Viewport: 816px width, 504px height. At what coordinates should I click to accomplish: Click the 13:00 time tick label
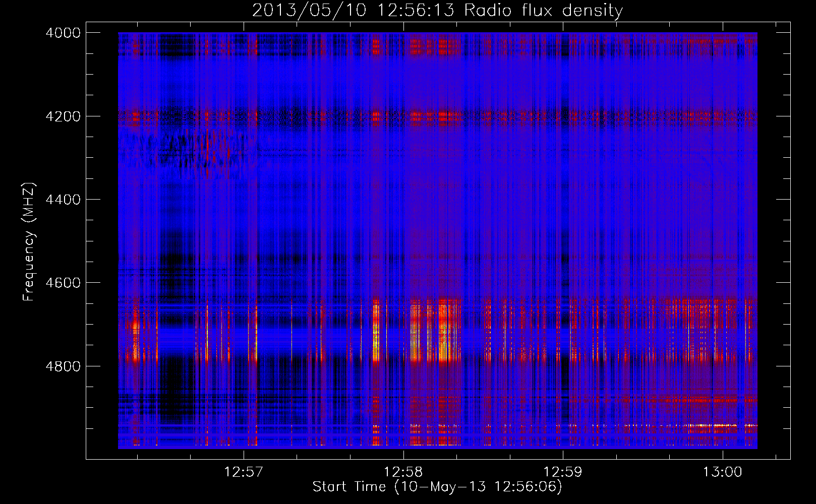click(723, 472)
